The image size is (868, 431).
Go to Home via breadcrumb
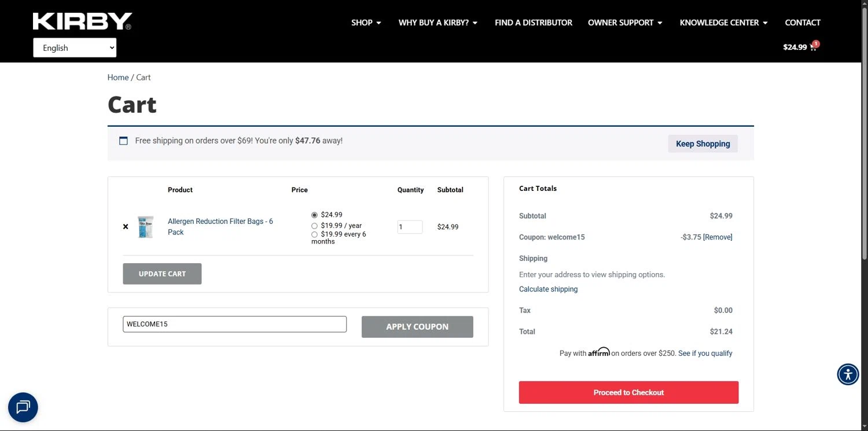[x=118, y=78]
